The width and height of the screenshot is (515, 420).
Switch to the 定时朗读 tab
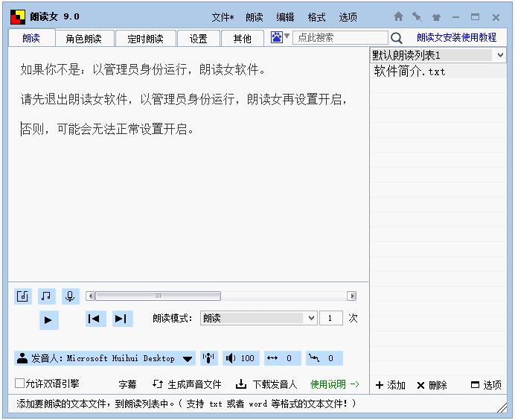pyautogui.click(x=146, y=39)
